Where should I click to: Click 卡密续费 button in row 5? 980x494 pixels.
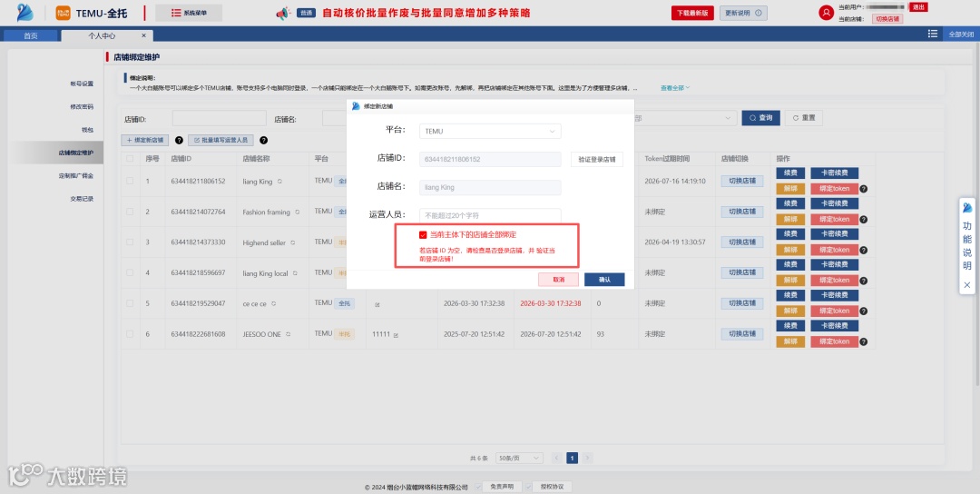835,296
